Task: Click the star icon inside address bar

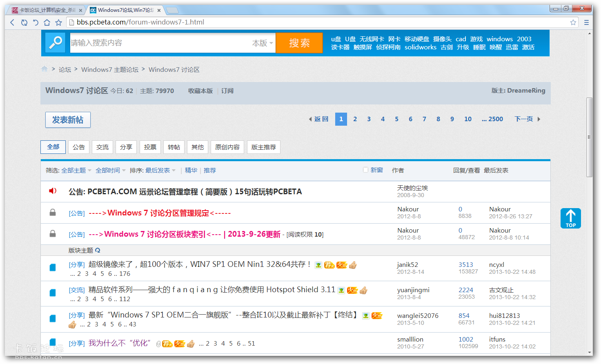Action: (x=573, y=22)
